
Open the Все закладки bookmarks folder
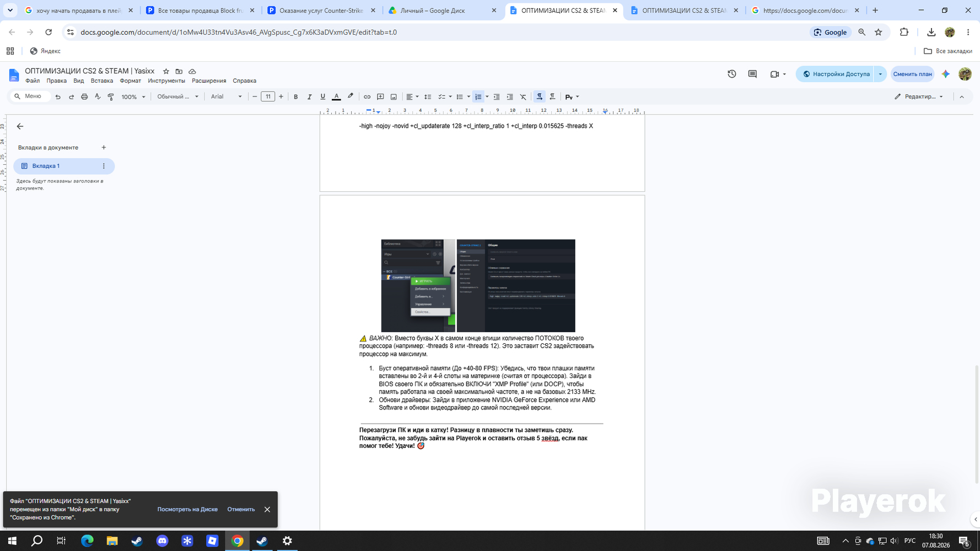tap(948, 51)
